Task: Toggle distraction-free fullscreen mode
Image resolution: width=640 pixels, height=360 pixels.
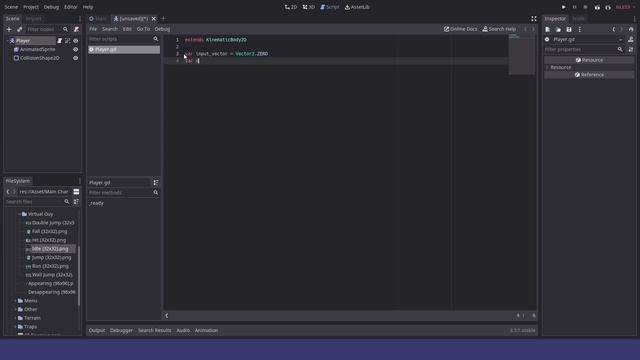Action: (533, 19)
